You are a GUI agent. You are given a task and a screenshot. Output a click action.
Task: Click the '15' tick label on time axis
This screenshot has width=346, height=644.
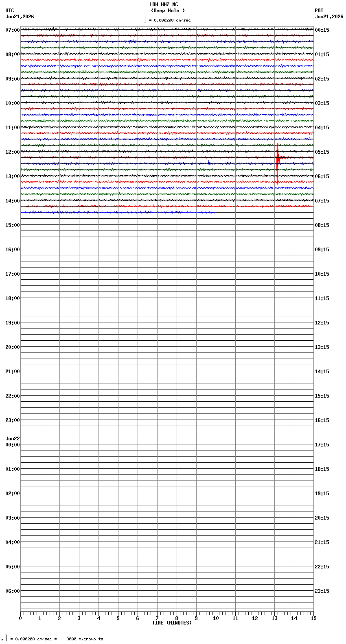tap(313, 618)
